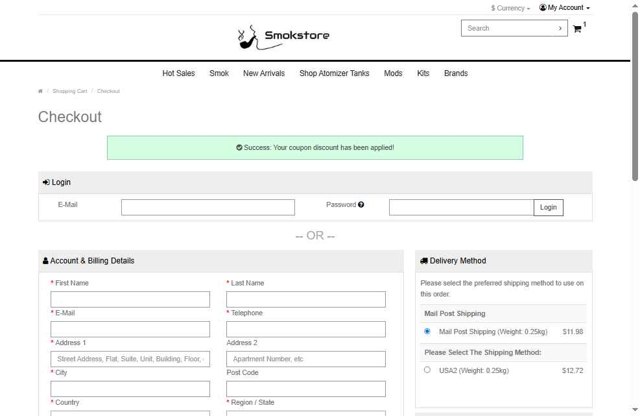The height and width of the screenshot is (416, 640).
Task: Click the First Name field
Action: 130,299
